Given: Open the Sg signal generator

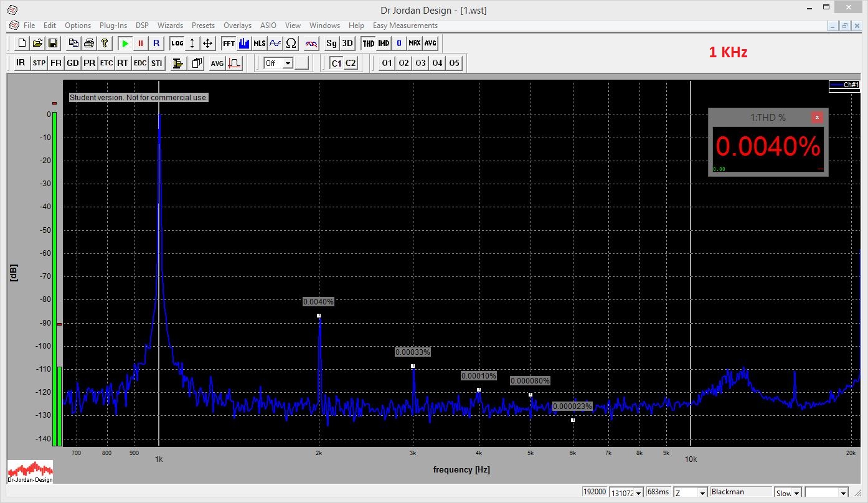Looking at the screenshot, I should (332, 44).
